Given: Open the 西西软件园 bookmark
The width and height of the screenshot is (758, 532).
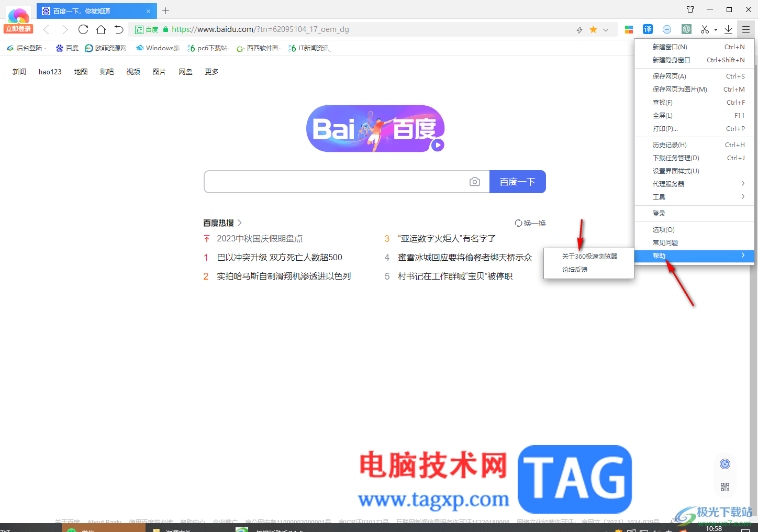Looking at the screenshot, I should (x=258, y=48).
